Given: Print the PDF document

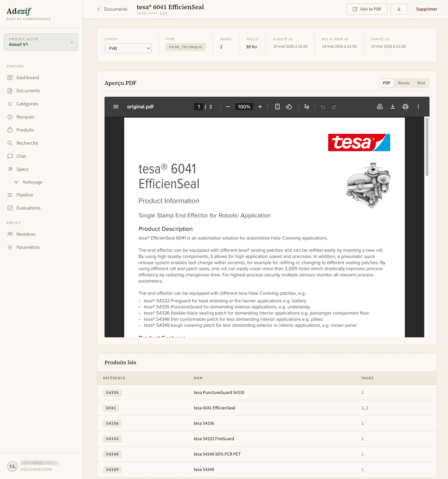Looking at the screenshot, I should [x=406, y=107].
